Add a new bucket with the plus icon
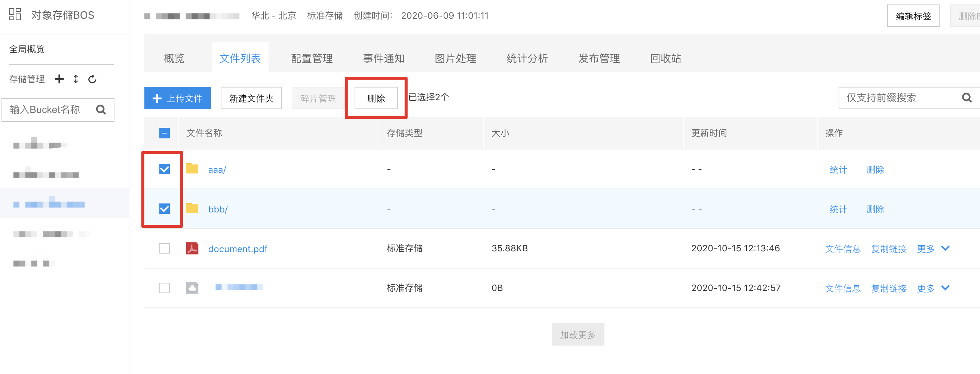The height and width of the screenshot is (374, 980). [x=59, y=79]
